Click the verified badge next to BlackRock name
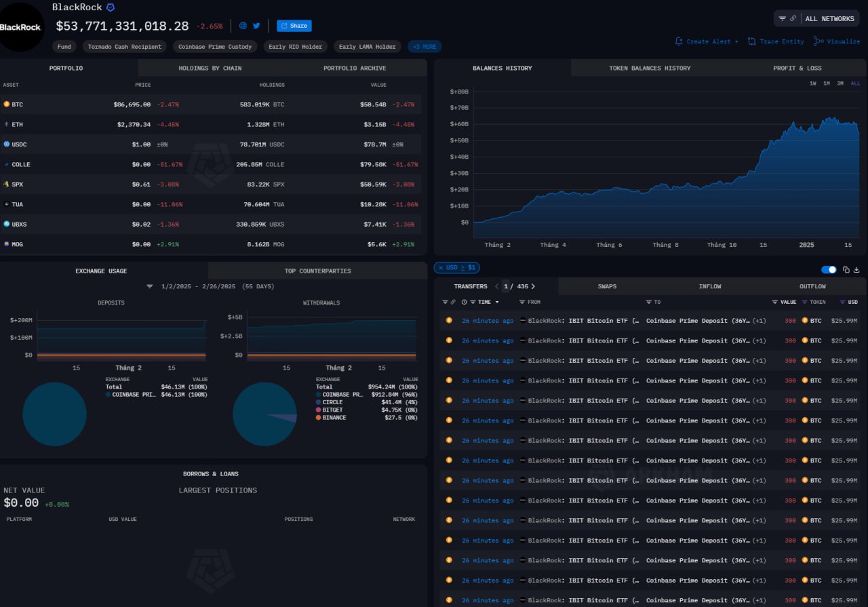The width and height of the screenshot is (868, 607). (x=111, y=7)
